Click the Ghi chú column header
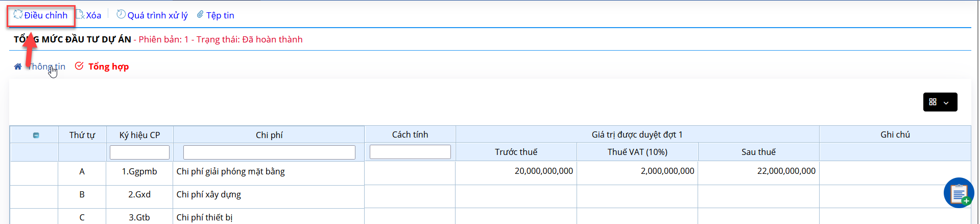Screen dimensions: 980x224 (895, 135)
